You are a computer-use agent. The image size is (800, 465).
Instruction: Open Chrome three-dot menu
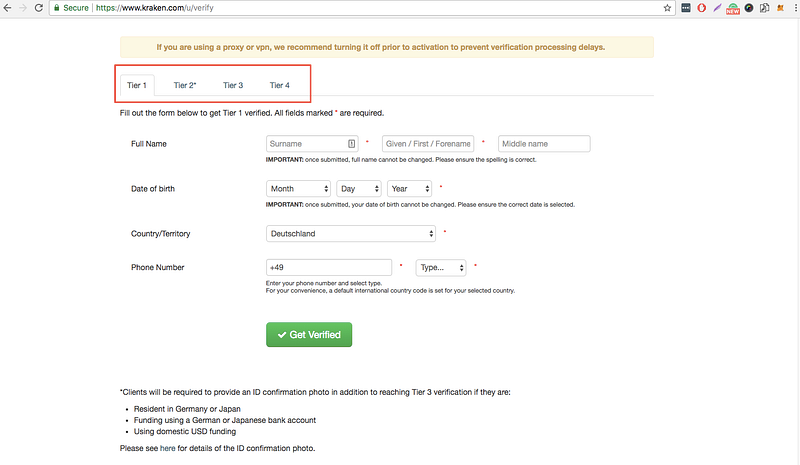click(795, 8)
